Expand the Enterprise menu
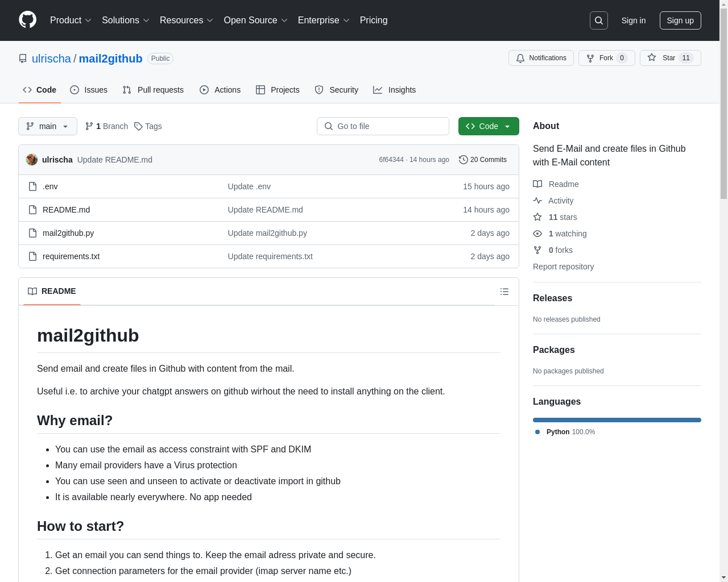 pos(324,20)
